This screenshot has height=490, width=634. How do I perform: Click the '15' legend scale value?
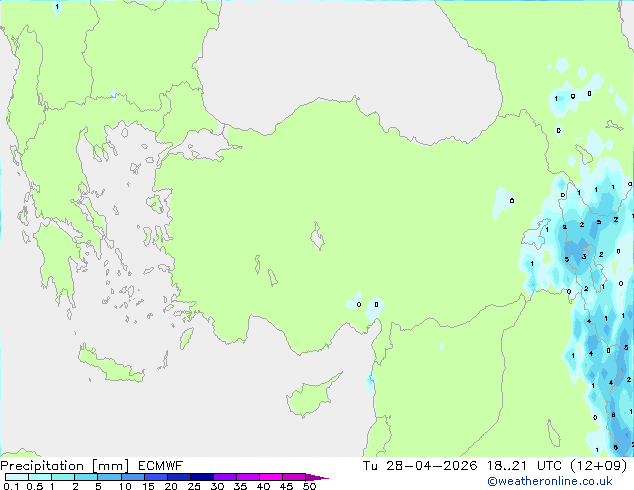point(148,486)
